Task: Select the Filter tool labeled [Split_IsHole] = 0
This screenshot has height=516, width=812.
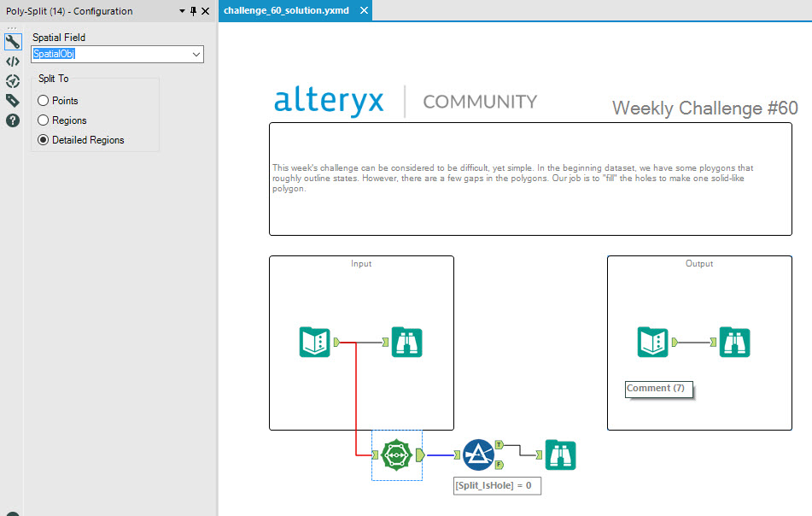Action: (478, 454)
